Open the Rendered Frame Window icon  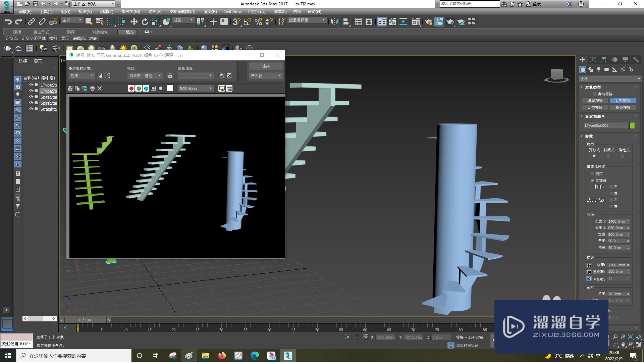[439, 22]
